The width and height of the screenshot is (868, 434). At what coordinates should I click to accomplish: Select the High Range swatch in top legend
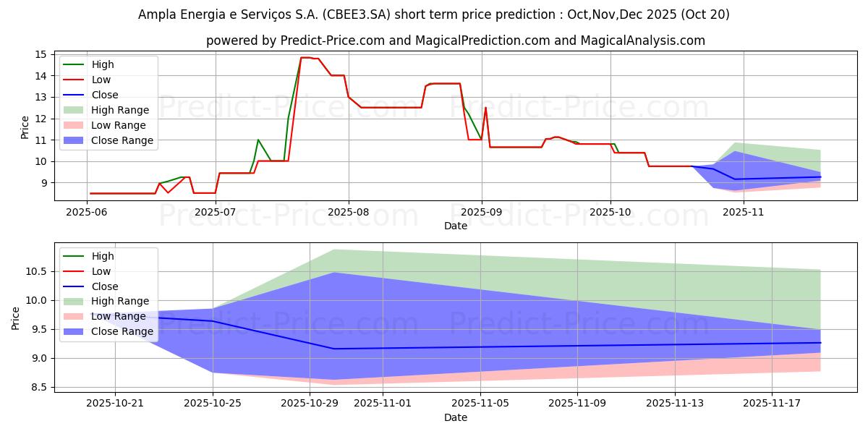(75, 111)
